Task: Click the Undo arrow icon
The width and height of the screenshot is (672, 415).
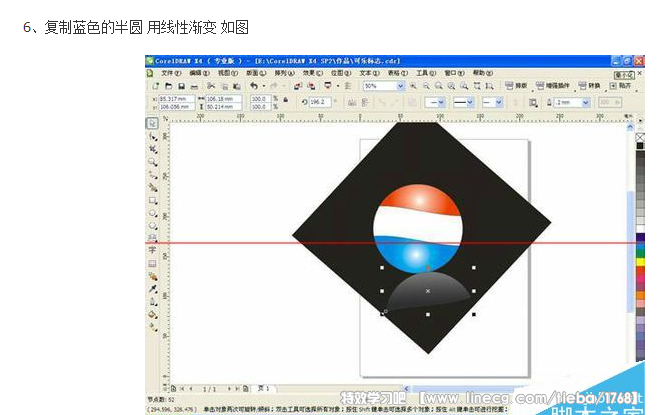Action: (254, 86)
